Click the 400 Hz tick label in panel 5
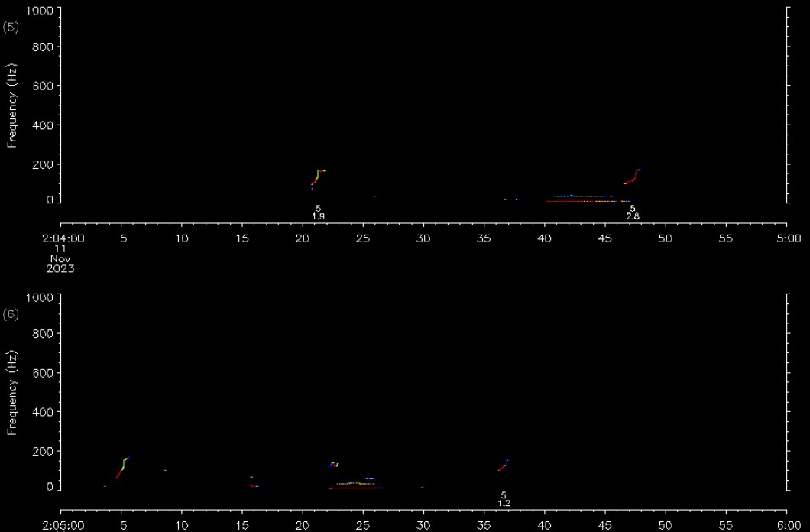The height and width of the screenshot is (532, 810). (44, 125)
